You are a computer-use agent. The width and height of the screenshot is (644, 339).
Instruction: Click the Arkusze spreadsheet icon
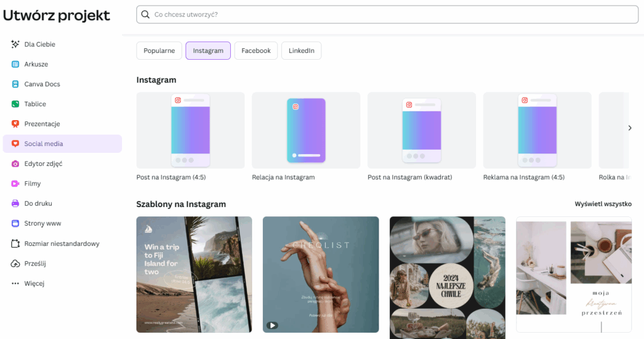click(x=15, y=64)
